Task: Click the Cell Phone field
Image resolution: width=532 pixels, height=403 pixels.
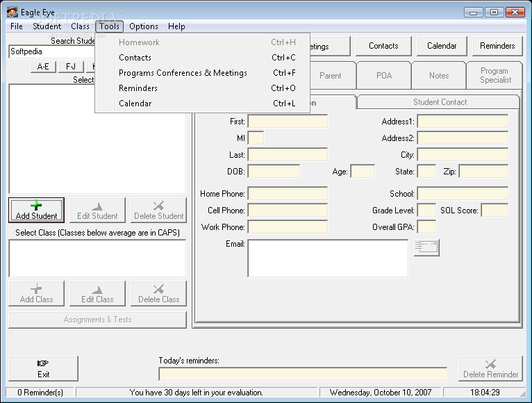Action: pyautogui.click(x=288, y=210)
